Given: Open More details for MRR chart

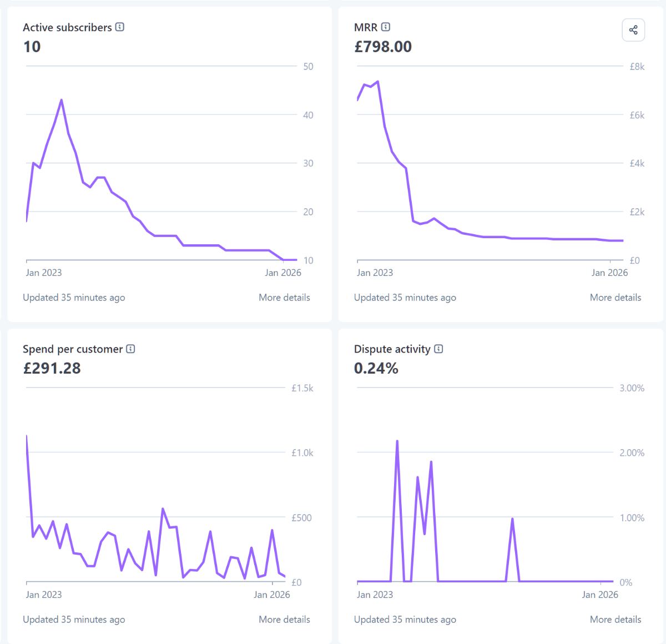Looking at the screenshot, I should click(x=615, y=298).
